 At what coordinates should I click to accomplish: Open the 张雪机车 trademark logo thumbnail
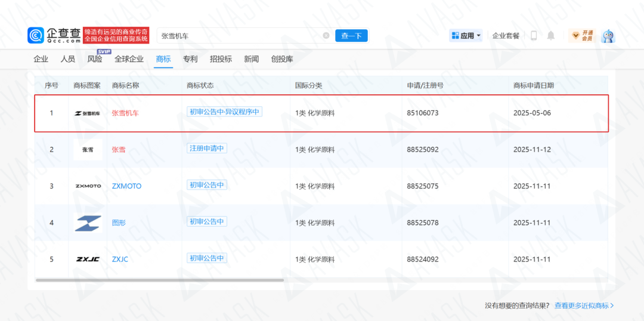click(88, 113)
